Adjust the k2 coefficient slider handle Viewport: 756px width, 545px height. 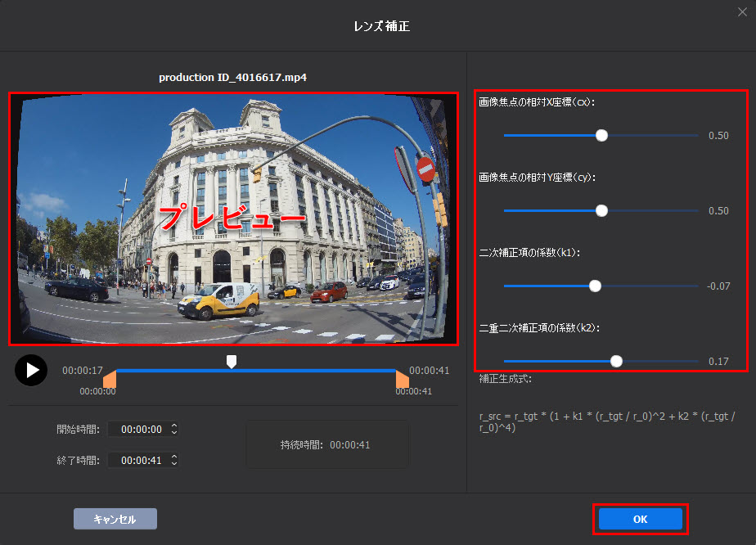click(x=616, y=361)
